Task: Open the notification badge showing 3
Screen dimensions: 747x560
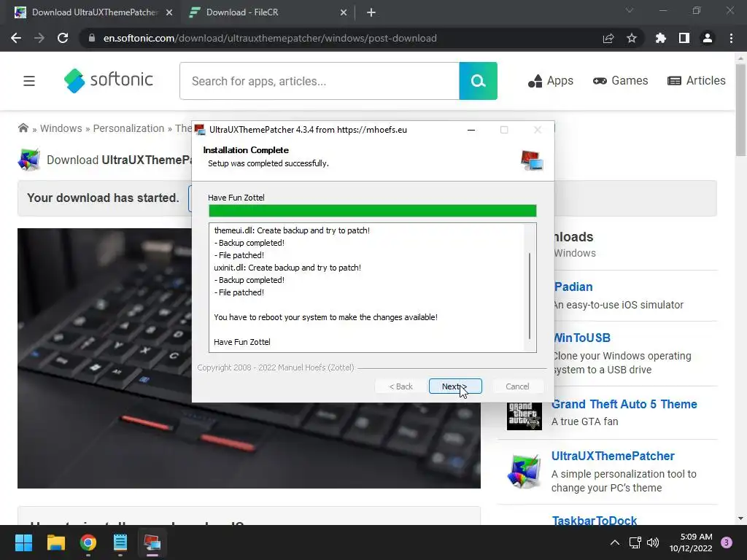Action: pos(727,542)
